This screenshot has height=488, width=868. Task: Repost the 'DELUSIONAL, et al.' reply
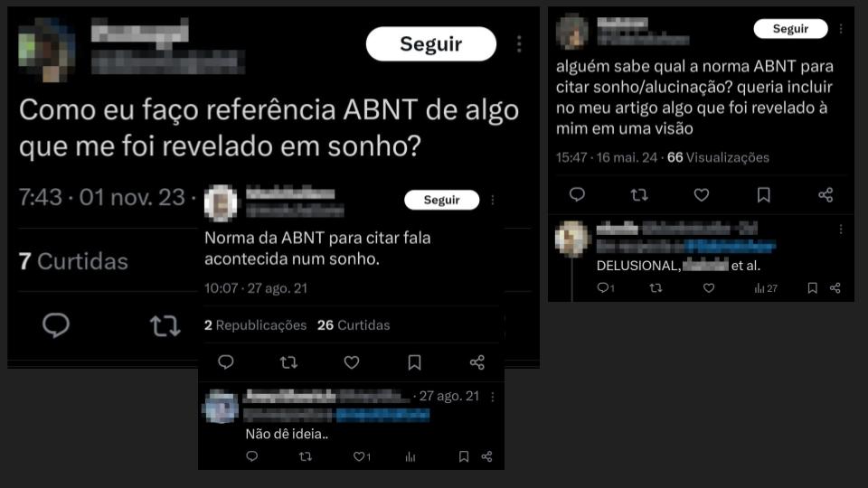click(x=656, y=287)
